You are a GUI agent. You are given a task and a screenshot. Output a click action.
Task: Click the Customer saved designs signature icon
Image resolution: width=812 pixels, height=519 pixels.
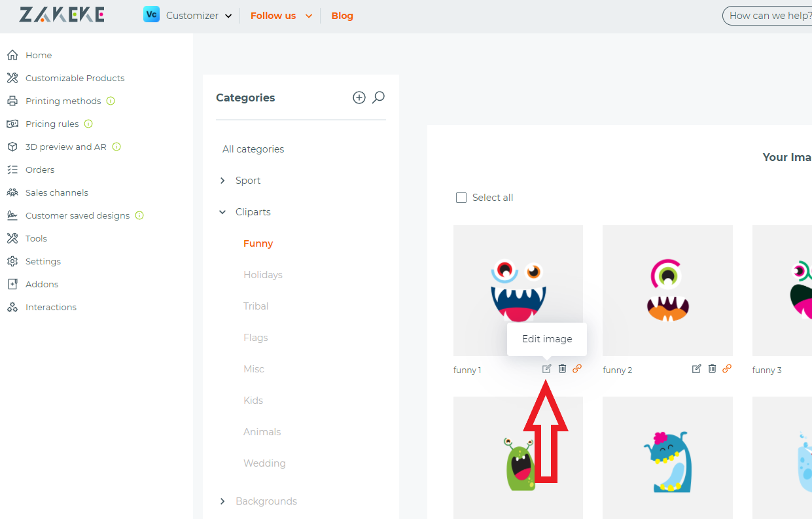[x=12, y=215]
